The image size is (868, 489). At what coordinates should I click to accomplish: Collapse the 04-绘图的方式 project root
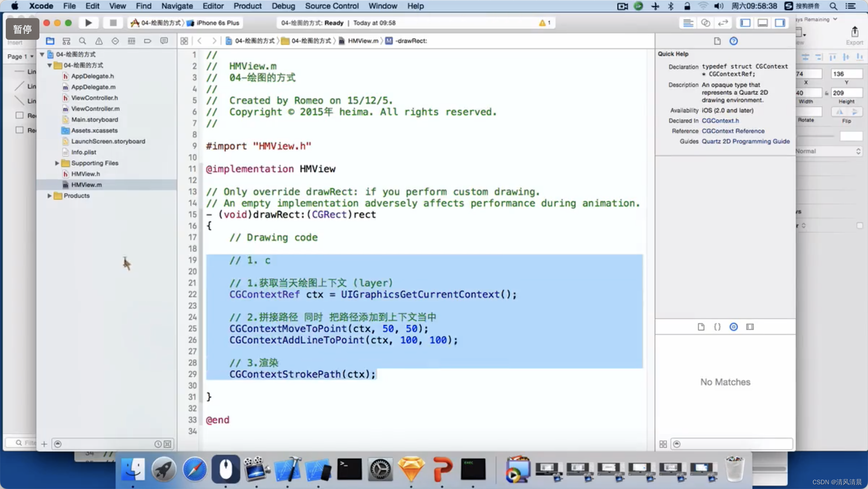tap(42, 54)
